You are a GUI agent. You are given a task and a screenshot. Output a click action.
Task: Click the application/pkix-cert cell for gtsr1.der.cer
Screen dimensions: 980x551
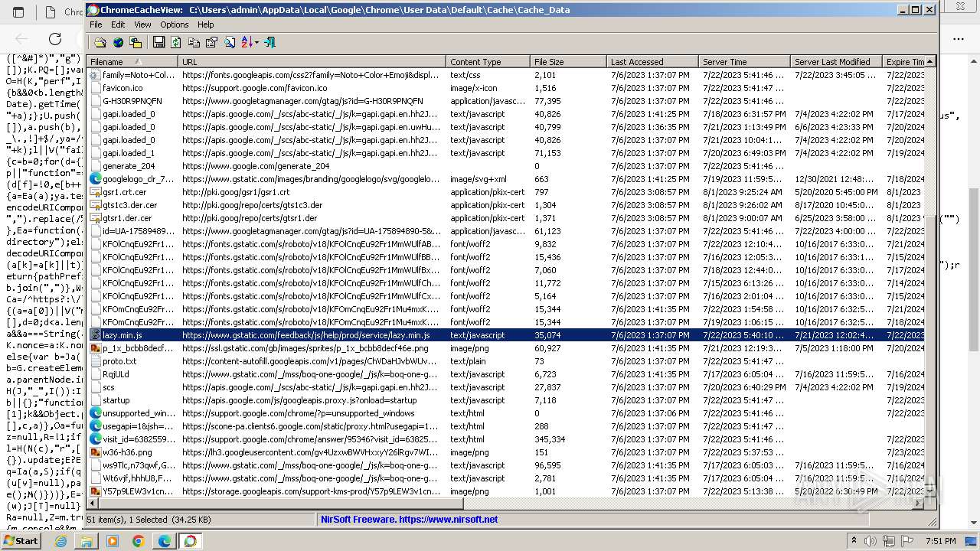click(488, 218)
